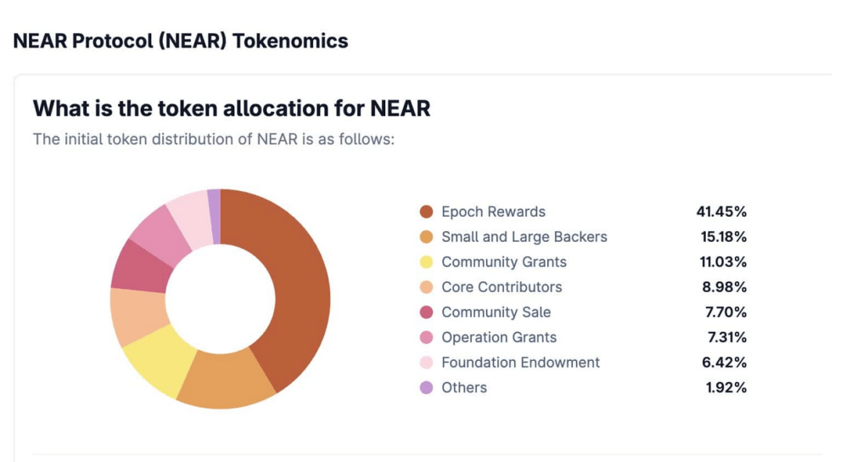Select the Community Sale legend dot
This screenshot has width=868, height=462.
[426, 313]
